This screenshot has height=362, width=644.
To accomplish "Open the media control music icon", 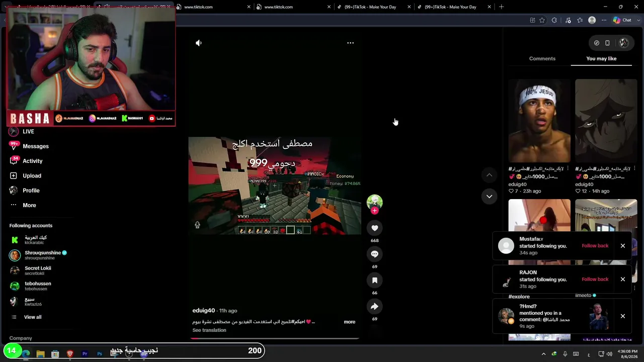I will click(568, 20).
